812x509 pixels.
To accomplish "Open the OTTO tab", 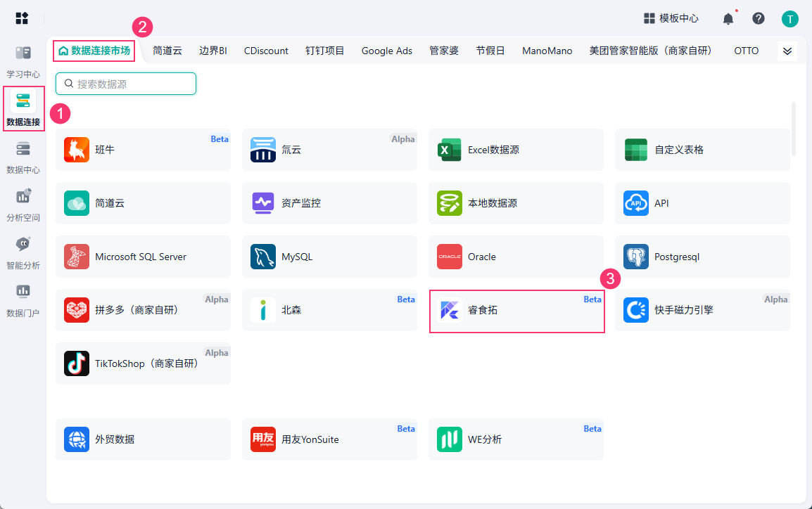I will pyautogui.click(x=747, y=51).
